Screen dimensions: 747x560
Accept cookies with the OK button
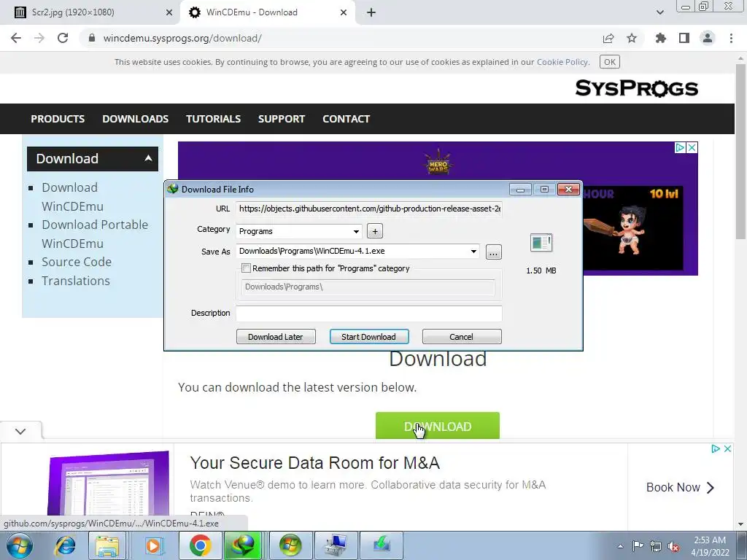pyautogui.click(x=610, y=62)
